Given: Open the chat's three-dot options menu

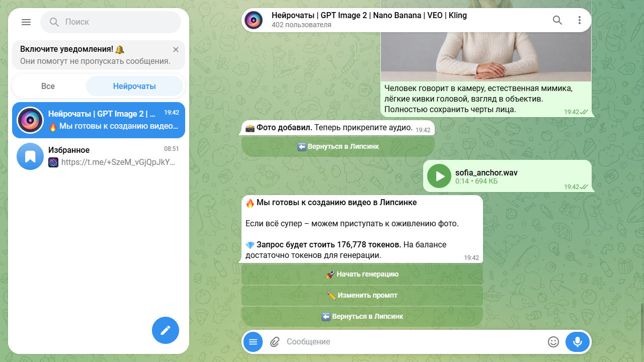Looking at the screenshot, I should [x=580, y=20].
